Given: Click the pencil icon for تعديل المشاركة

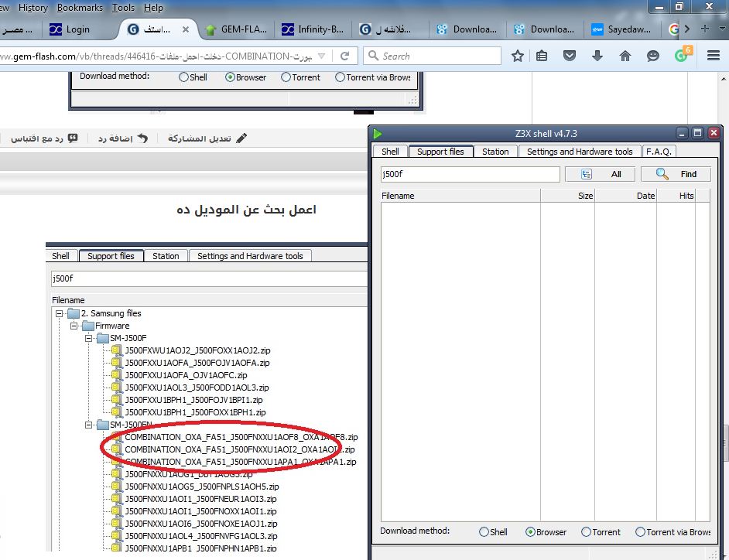Looking at the screenshot, I should tap(241, 138).
